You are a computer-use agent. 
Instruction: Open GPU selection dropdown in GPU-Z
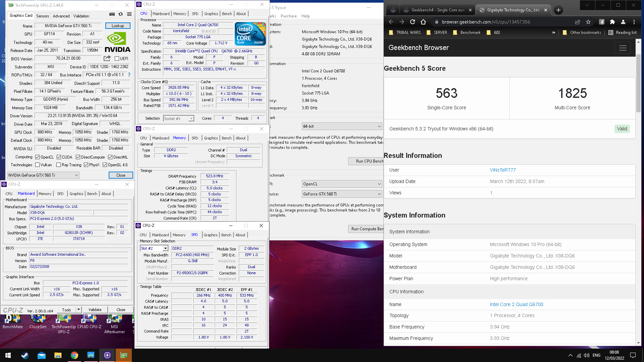43,175
